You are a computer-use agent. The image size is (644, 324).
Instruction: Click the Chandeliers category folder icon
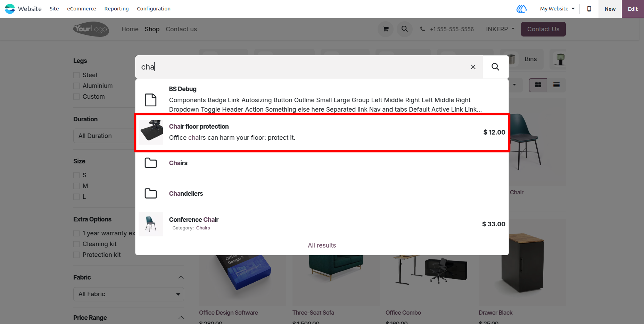[151, 194]
